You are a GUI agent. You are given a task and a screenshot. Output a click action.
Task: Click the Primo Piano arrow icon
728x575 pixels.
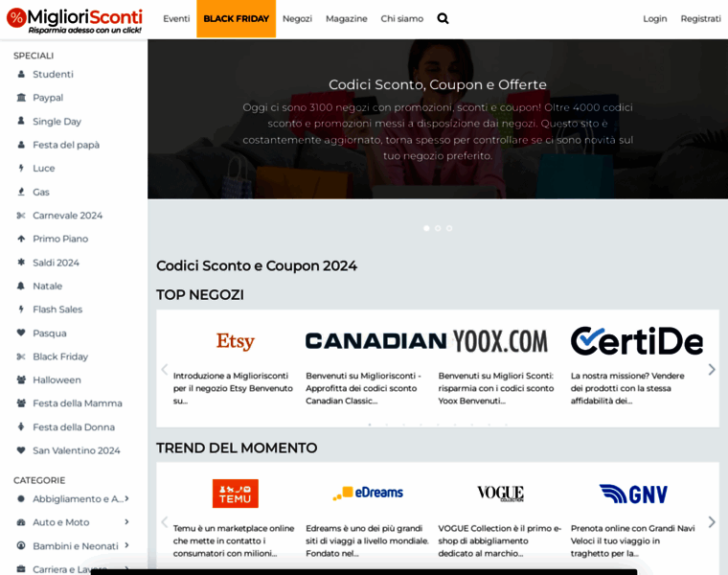click(21, 239)
